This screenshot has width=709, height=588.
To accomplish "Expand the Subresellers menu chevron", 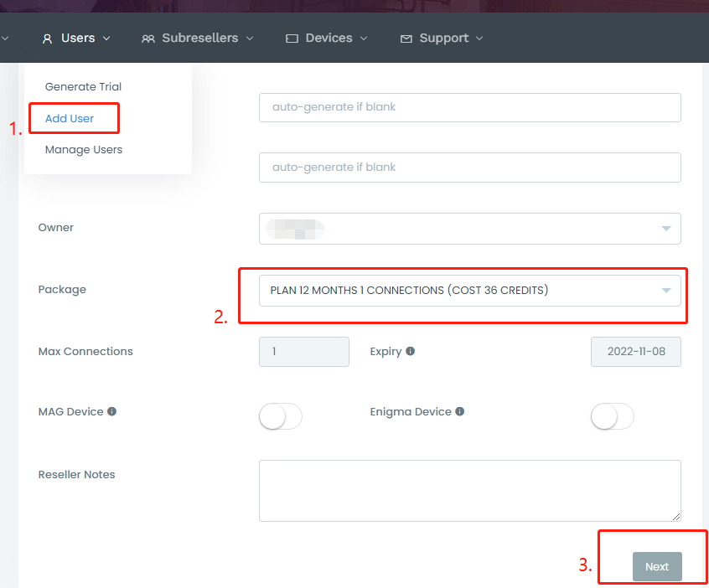I will (x=250, y=39).
